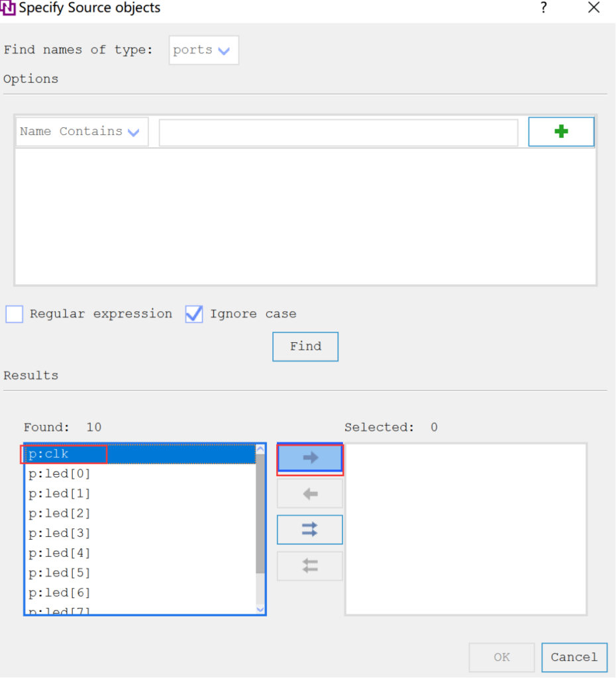The image size is (616, 678).
Task: Click the green plus add-filter icon
Action: coord(561,132)
